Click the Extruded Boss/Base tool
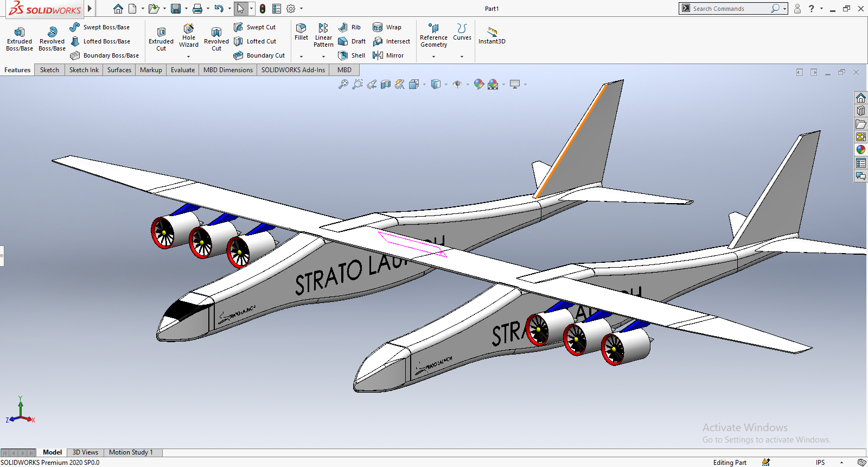868x467 pixels. tap(20, 39)
